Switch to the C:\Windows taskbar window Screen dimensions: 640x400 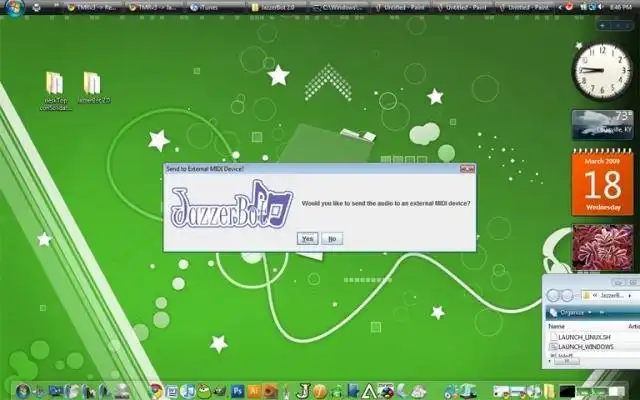[338, 7]
